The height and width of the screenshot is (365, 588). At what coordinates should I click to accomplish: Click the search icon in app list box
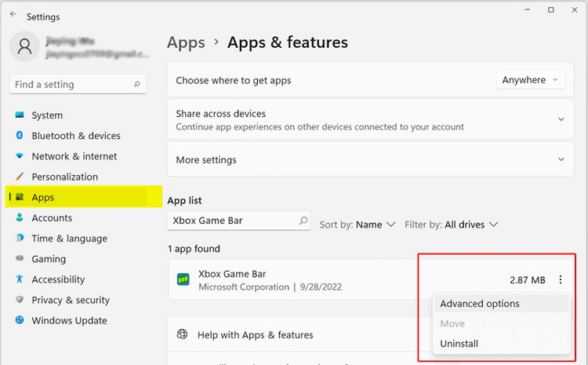pos(303,221)
